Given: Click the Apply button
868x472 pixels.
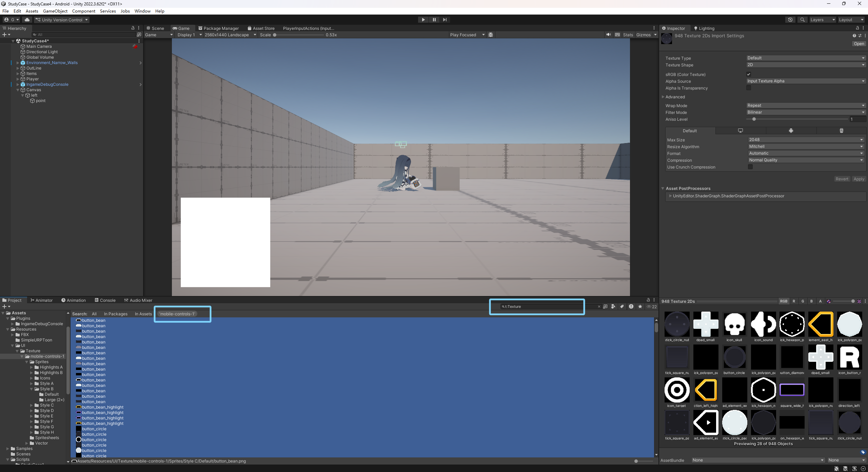Looking at the screenshot, I should (859, 179).
